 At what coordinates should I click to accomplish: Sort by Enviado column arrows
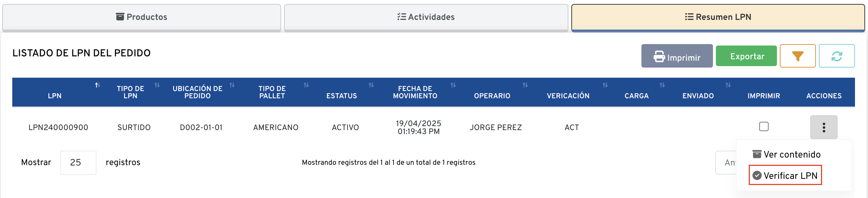coord(728,85)
